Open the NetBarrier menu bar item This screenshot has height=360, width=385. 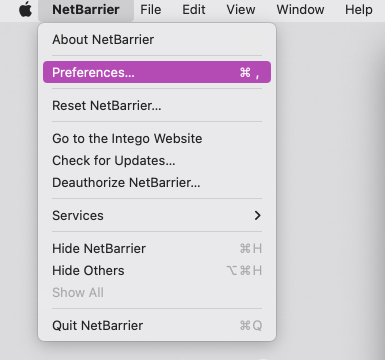(x=86, y=10)
